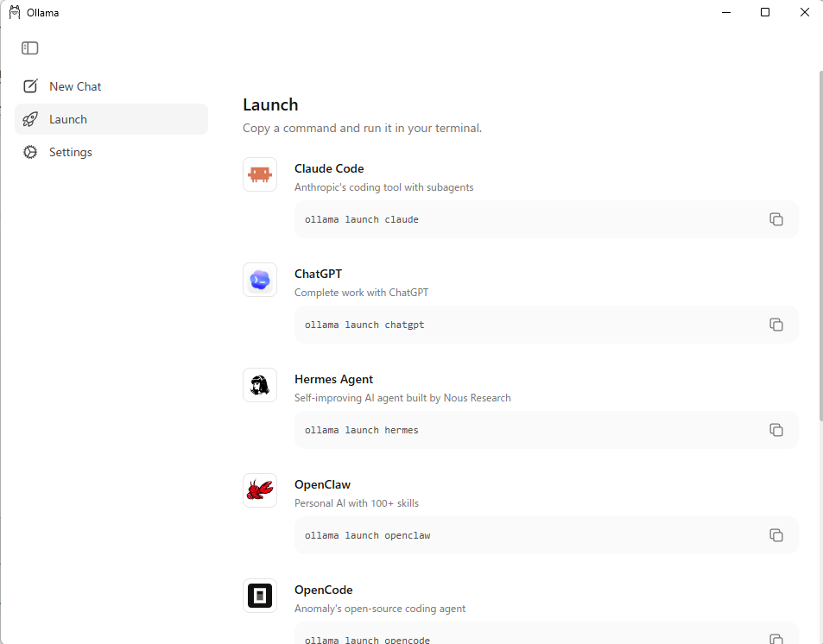Click the Settings gear icon
The width and height of the screenshot is (823, 644).
coord(30,152)
